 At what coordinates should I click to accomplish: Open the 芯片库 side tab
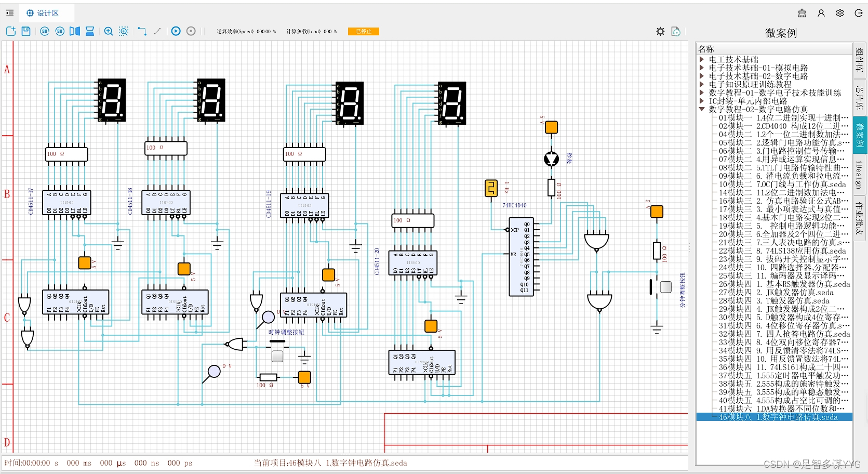pyautogui.click(x=860, y=97)
